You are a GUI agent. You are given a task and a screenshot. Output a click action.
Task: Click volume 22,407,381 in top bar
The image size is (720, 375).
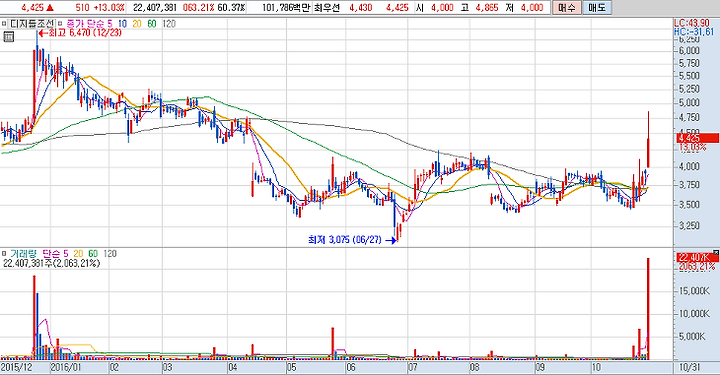[x=155, y=8]
